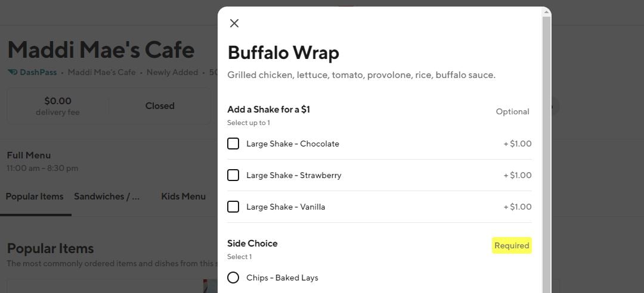Click the Closed status button
Viewport: 644px width, 293px height.
tap(160, 106)
